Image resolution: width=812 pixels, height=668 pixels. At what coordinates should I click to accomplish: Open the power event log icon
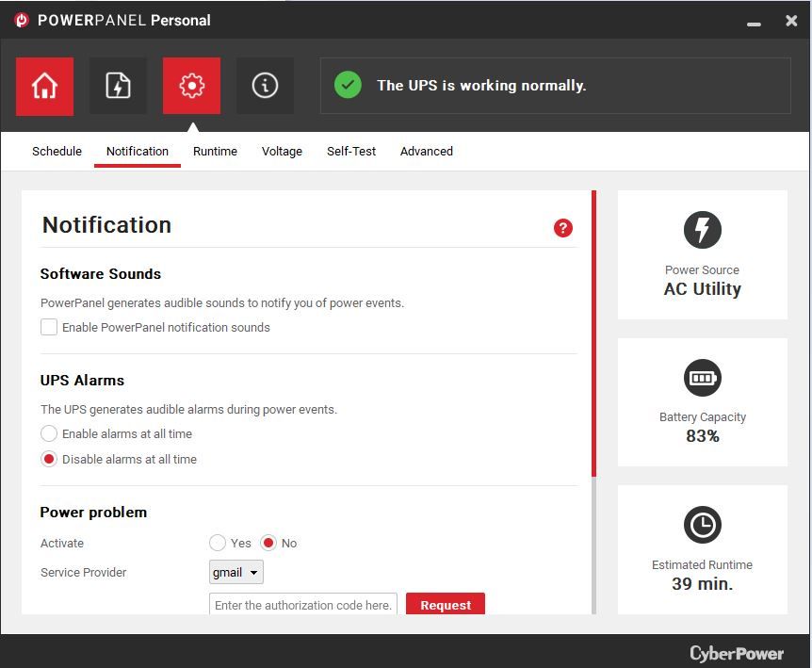click(118, 86)
